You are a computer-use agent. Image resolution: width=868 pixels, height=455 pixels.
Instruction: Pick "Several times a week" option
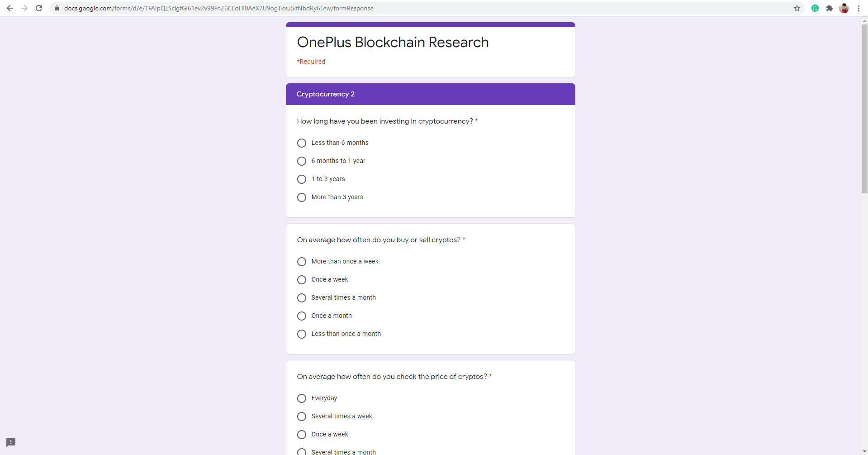pos(302,417)
